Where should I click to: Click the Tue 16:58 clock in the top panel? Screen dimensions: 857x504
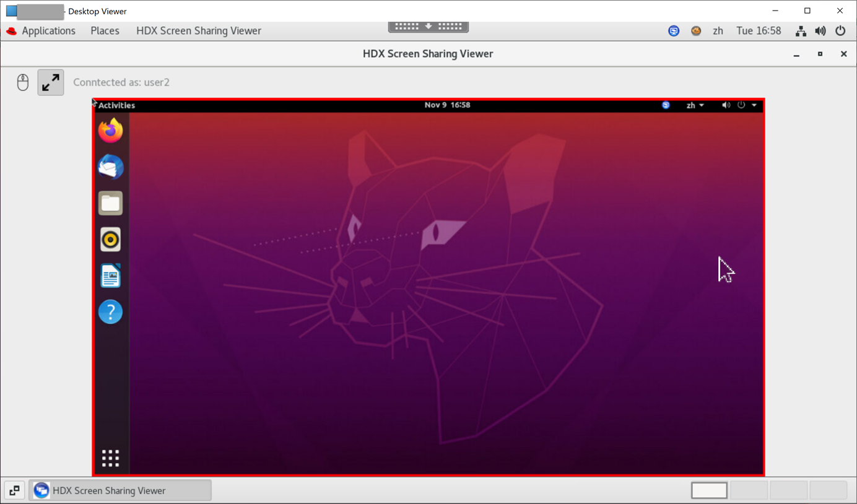point(759,31)
